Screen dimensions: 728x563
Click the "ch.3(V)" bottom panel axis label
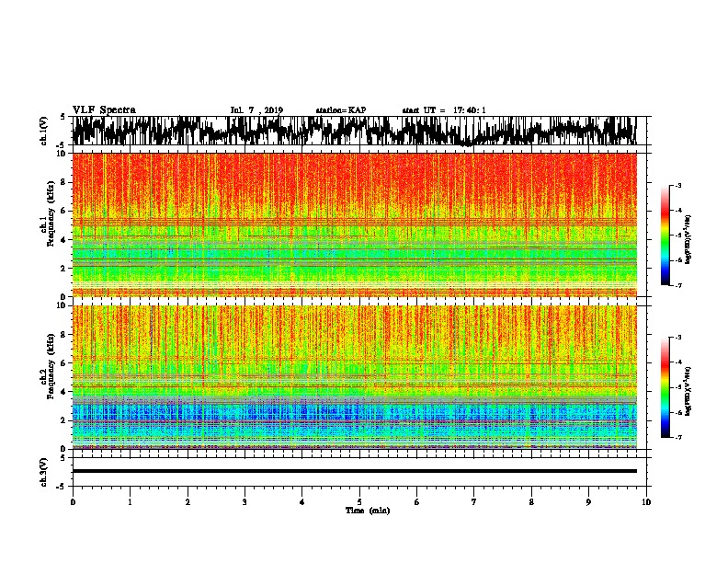[43, 472]
